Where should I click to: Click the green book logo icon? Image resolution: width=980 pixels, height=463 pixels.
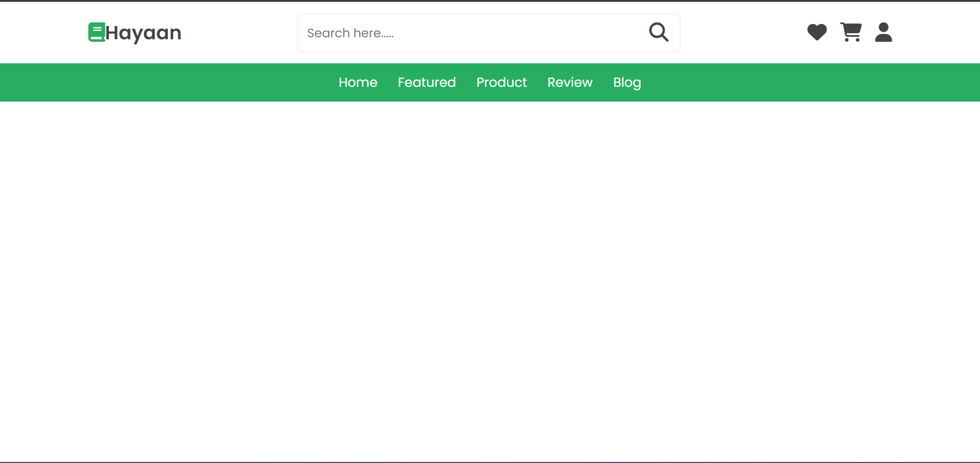(96, 32)
